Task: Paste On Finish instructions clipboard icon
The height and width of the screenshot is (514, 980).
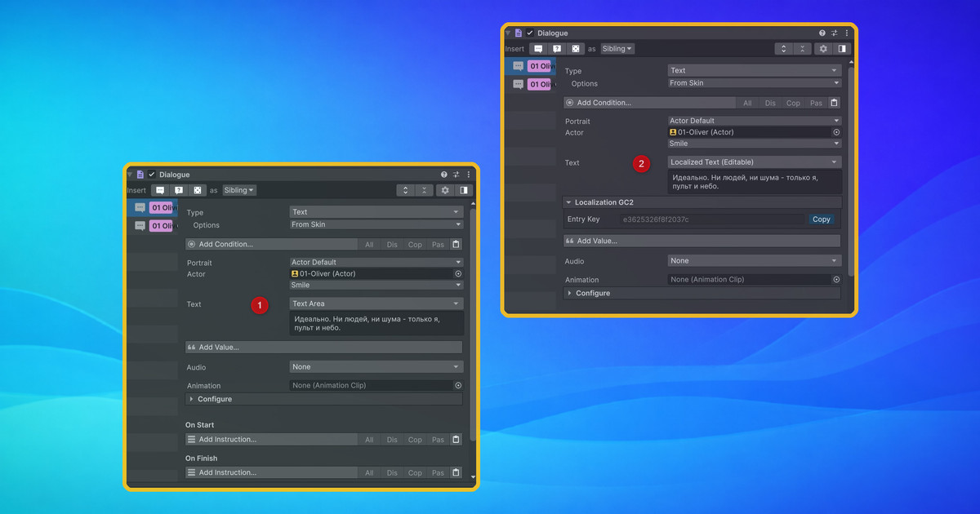Action: point(456,472)
